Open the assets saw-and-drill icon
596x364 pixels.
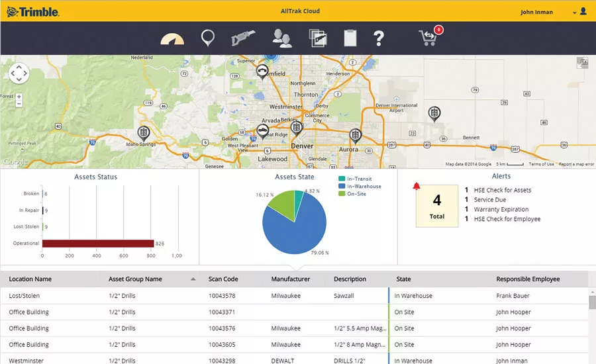(243, 38)
